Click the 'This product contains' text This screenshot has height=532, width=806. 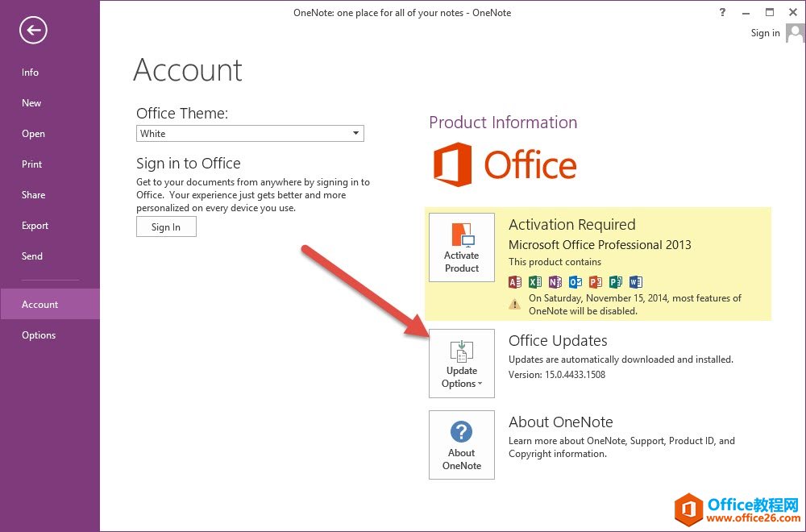click(555, 262)
